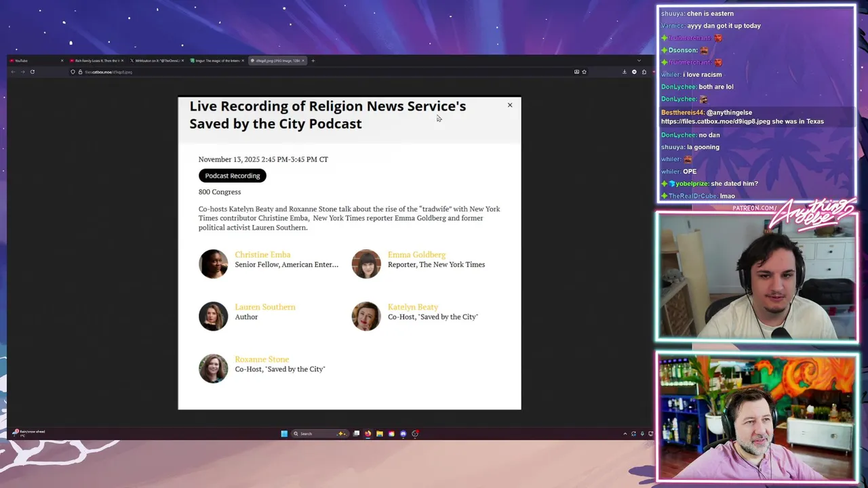Switch to the MrMouton on X tab
This screenshot has width=868, height=488.
pyautogui.click(x=155, y=60)
